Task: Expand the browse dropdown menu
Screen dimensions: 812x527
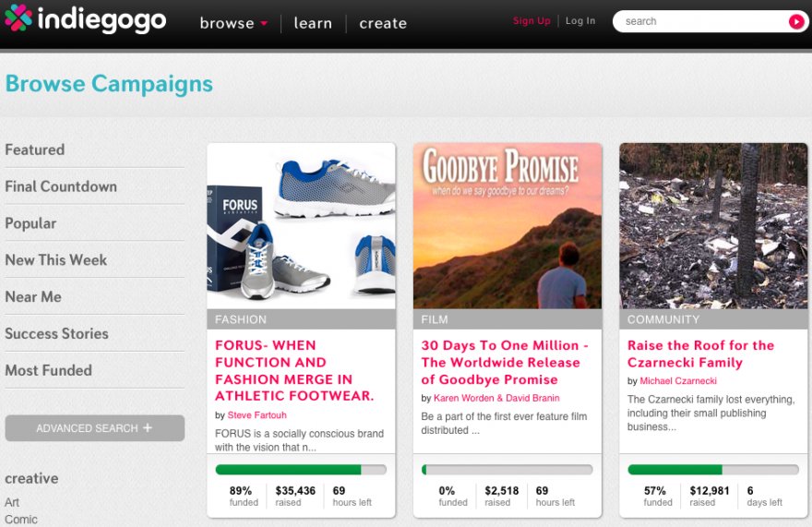Action: tap(233, 23)
